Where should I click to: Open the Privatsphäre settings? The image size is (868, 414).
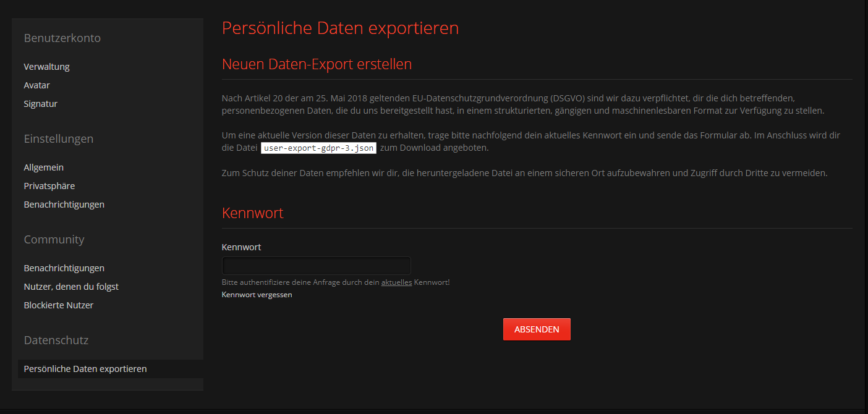[x=49, y=186]
